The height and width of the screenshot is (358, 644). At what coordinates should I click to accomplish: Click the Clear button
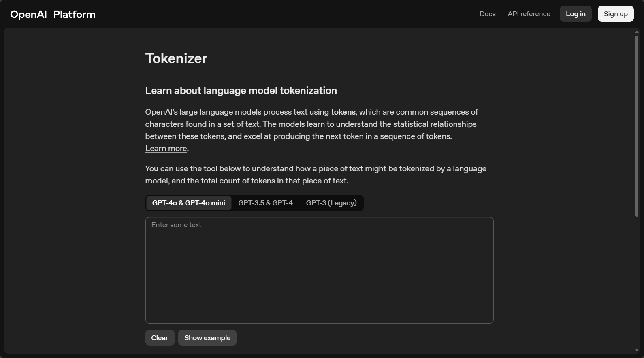pos(160,338)
